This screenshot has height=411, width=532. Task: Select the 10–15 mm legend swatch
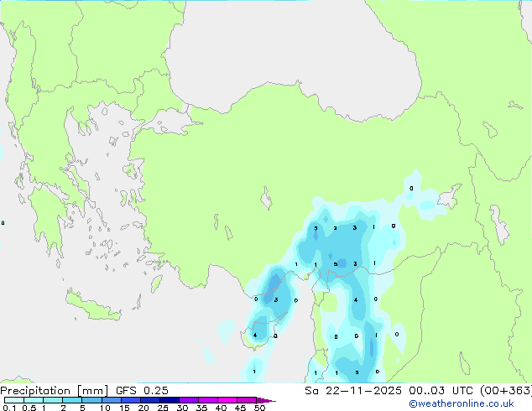[111, 400]
